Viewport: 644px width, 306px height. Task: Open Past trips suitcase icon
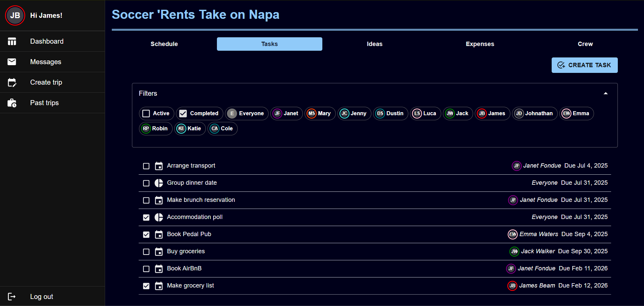click(x=12, y=103)
